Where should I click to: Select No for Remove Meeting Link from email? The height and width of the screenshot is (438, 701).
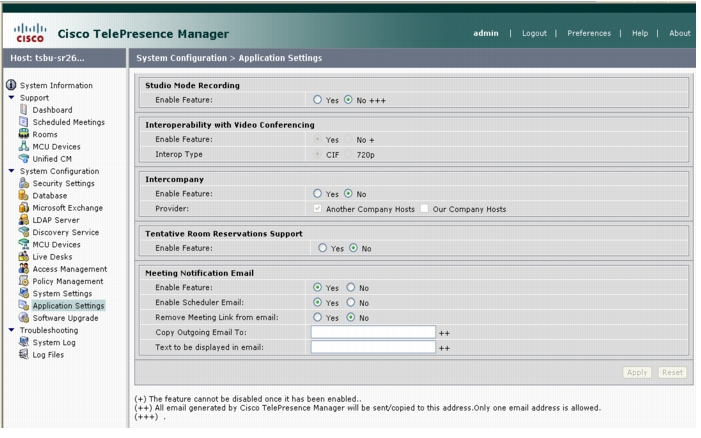351,317
